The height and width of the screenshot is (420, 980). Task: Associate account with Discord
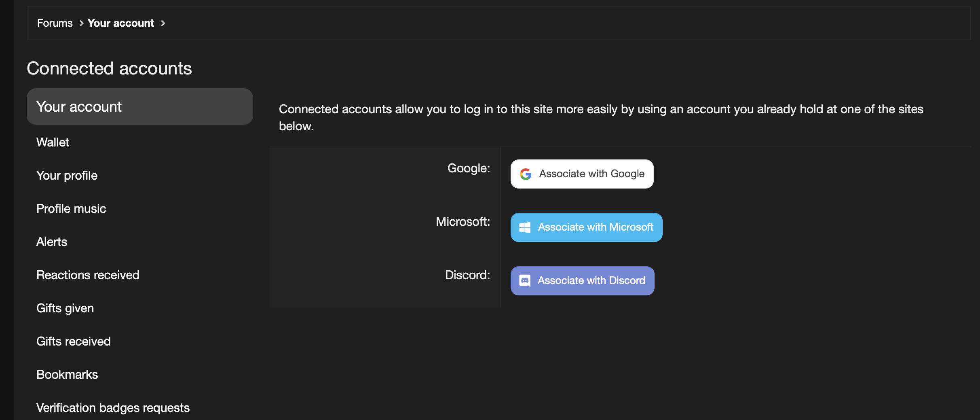[582, 281]
